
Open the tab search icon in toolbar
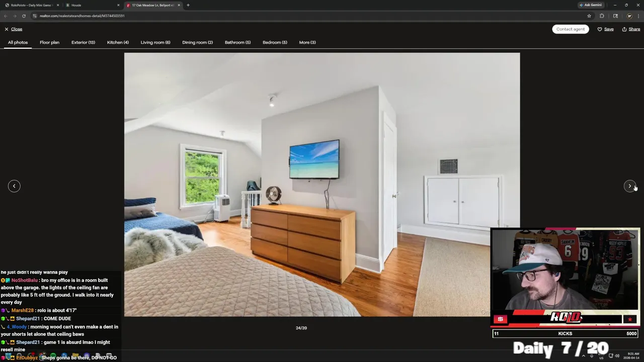pos(615,16)
